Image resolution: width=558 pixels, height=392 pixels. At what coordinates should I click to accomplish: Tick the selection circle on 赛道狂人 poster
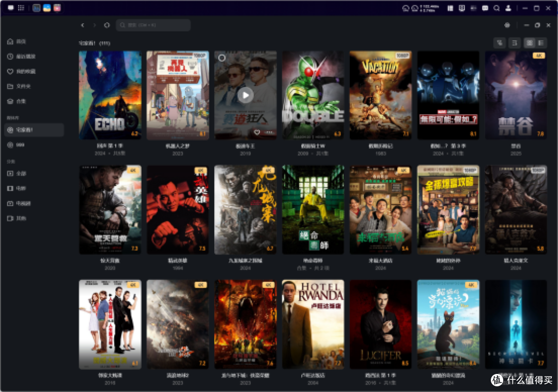(x=222, y=58)
